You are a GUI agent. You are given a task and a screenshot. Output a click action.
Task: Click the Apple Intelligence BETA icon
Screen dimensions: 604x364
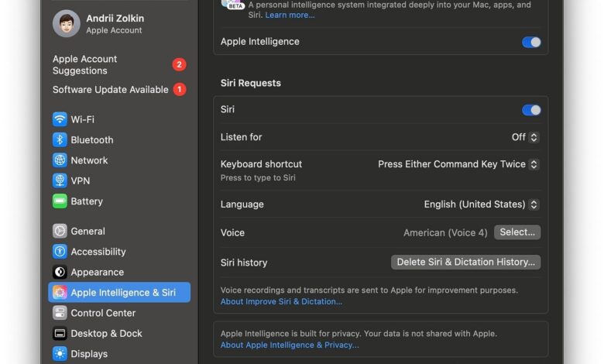(232, 4)
